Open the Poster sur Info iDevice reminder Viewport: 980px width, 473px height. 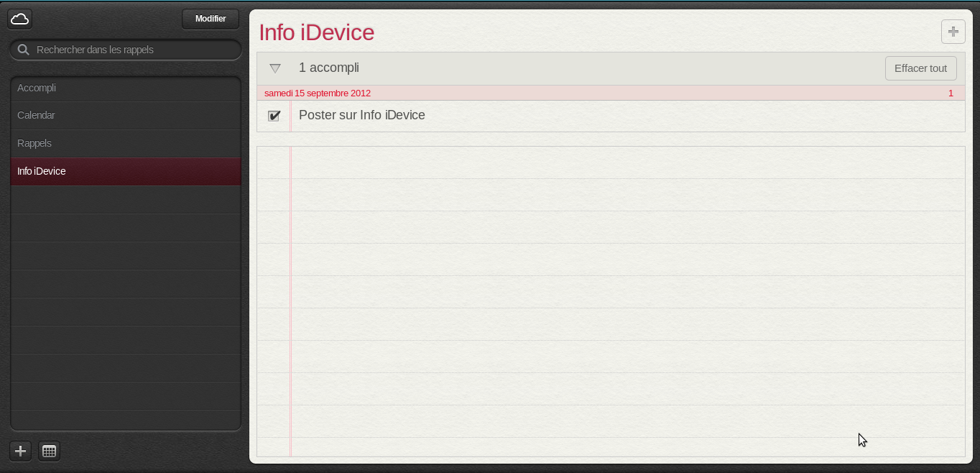click(x=361, y=115)
